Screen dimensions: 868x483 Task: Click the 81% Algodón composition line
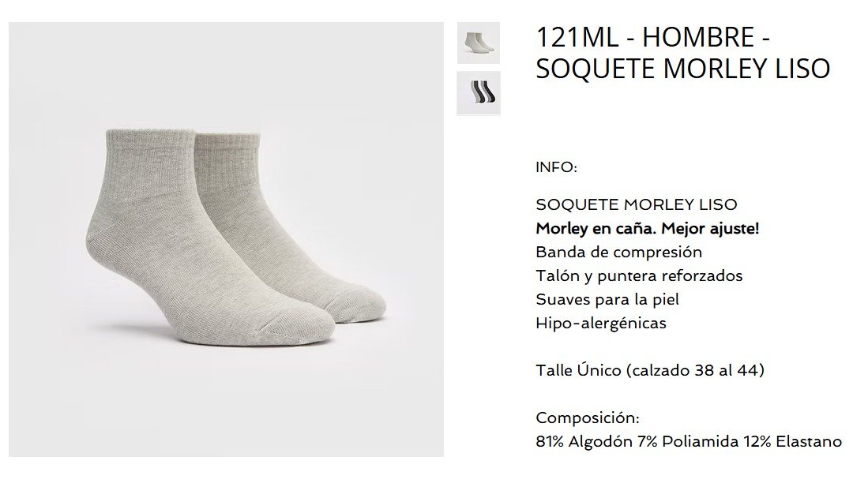pyautogui.click(x=690, y=441)
